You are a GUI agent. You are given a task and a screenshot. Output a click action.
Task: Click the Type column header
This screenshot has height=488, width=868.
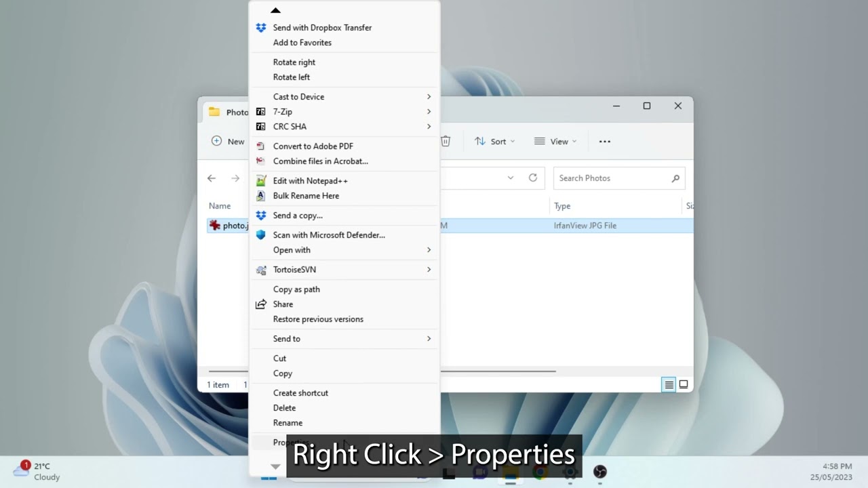(562, 206)
